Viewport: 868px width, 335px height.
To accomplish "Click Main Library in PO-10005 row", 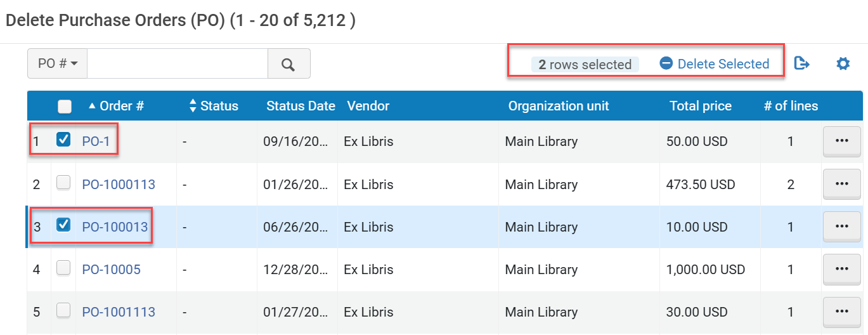I will pos(541,270).
